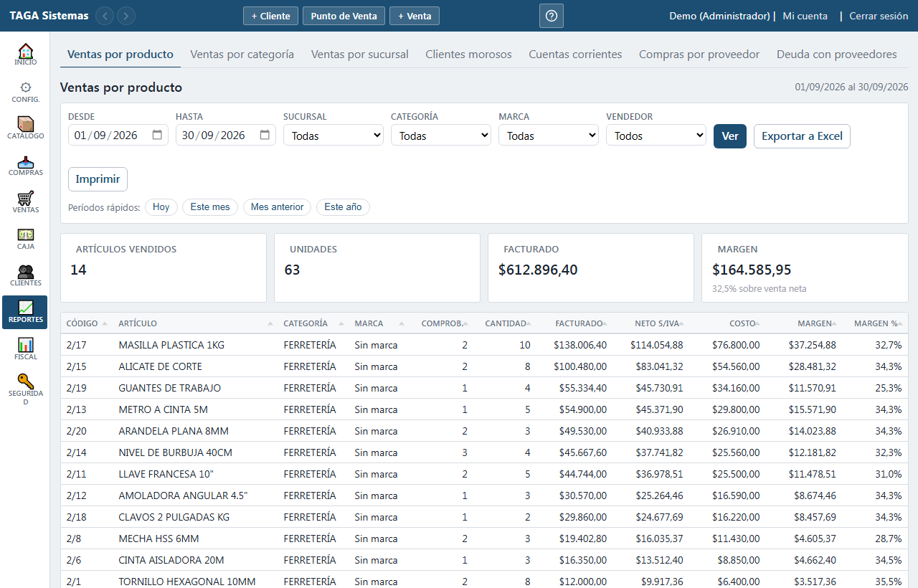918x588 pixels.
Task: Select the Reportes sidebar icon
Action: [25, 312]
